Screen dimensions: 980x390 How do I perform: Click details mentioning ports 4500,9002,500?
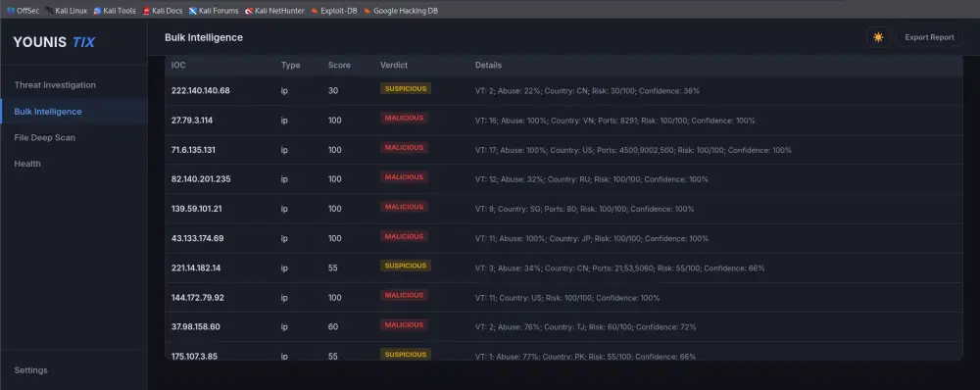(633, 150)
